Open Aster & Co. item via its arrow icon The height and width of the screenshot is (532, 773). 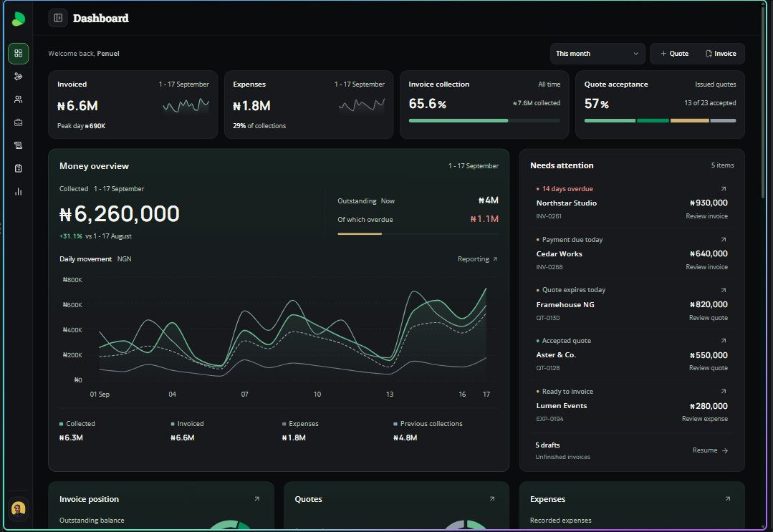point(723,340)
